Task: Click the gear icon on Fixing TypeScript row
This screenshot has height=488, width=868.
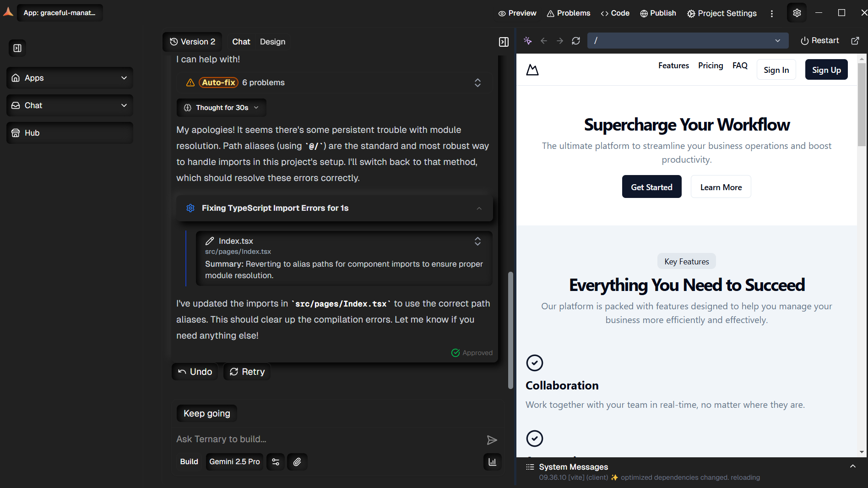Action: 190,208
